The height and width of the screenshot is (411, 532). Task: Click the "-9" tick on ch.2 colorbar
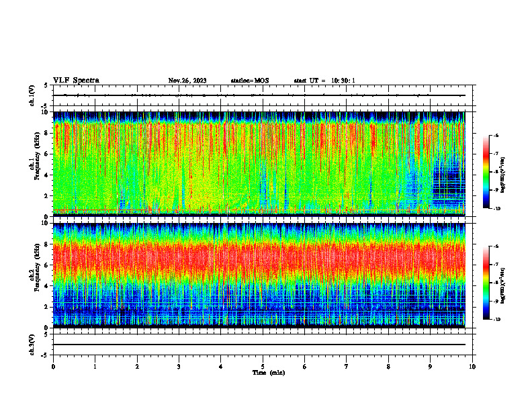click(496, 301)
